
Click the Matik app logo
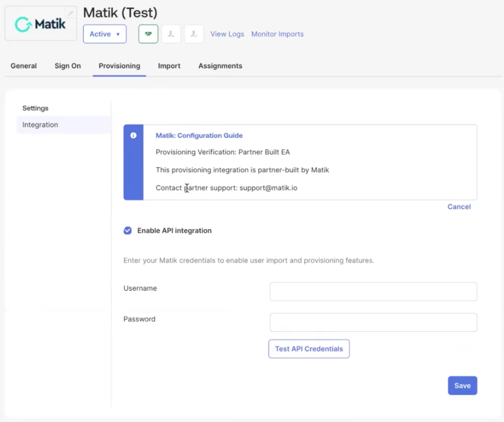coord(40,24)
